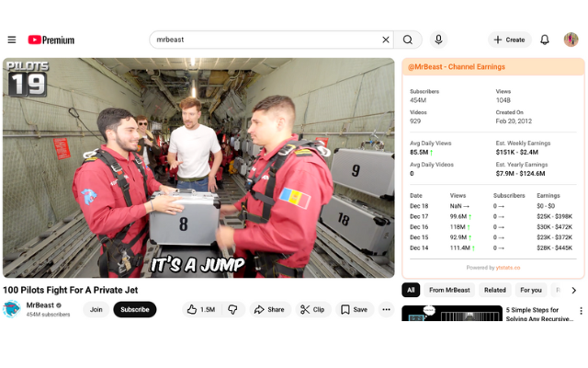This screenshot has height=368, width=588.
Task: Open the user account avatar
Action: click(x=571, y=40)
